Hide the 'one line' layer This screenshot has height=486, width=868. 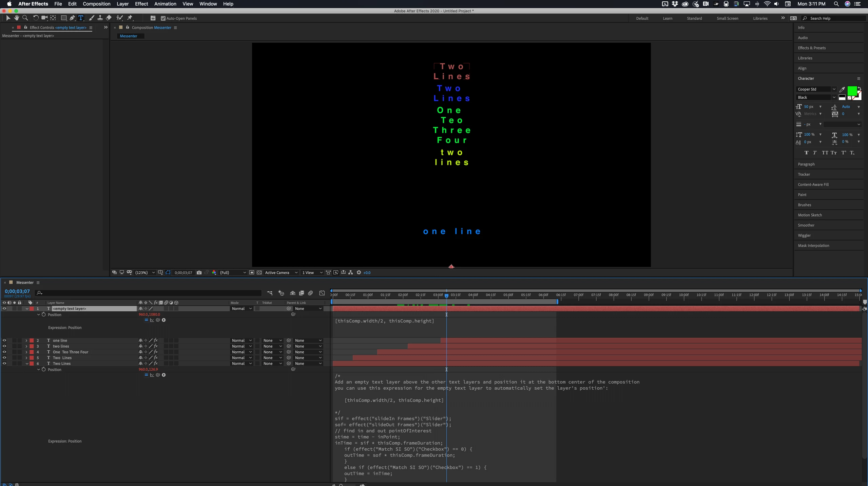coord(4,341)
